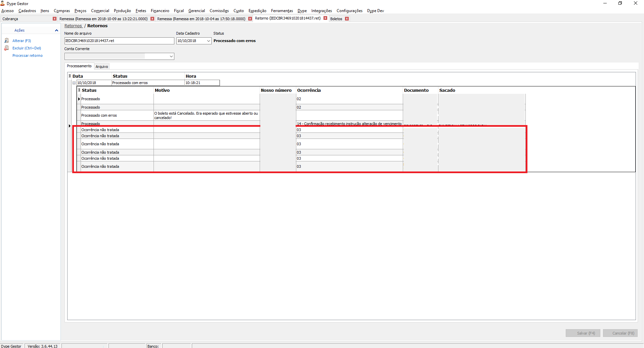Open the Compras menu
Viewport: 644px width, 348px height.
tap(62, 11)
